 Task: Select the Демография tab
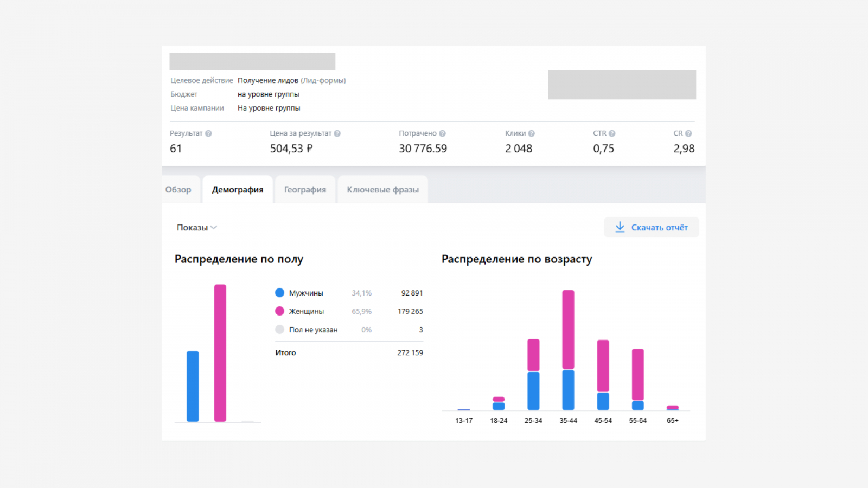(x=238, y=190)
